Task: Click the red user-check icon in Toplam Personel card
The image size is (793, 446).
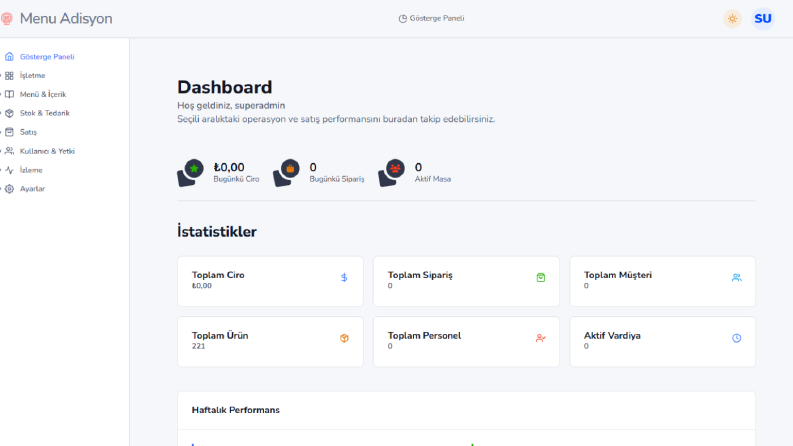Action: [x=541, y=338]
